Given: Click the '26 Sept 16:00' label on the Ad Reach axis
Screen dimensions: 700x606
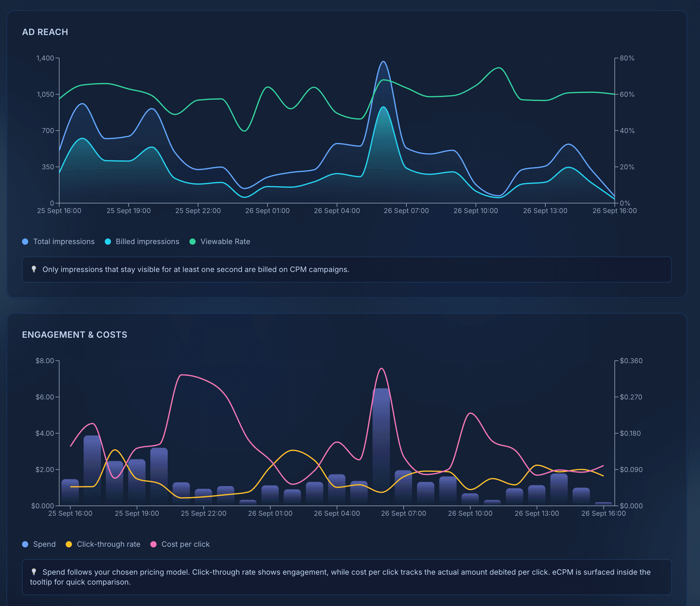Looking at the screenshot, I should tap(614, 211).
